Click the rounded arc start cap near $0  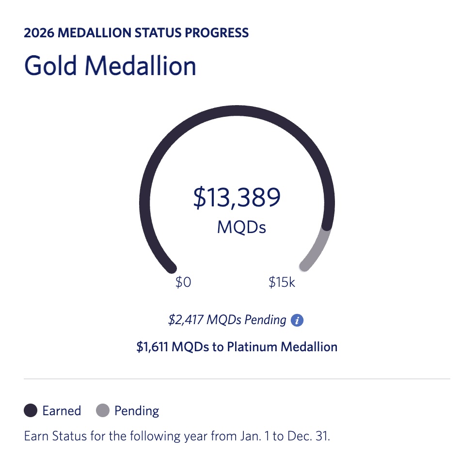point(170,267)
